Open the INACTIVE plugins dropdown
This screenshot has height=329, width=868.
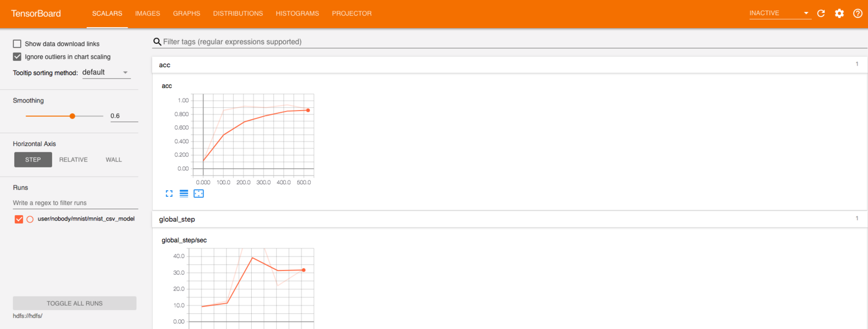click(x=780, y=14)
